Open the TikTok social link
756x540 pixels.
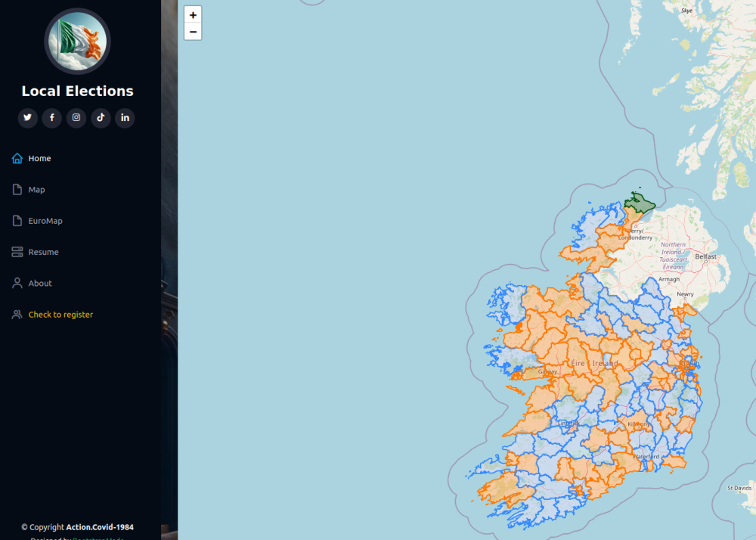click(101, 117)
